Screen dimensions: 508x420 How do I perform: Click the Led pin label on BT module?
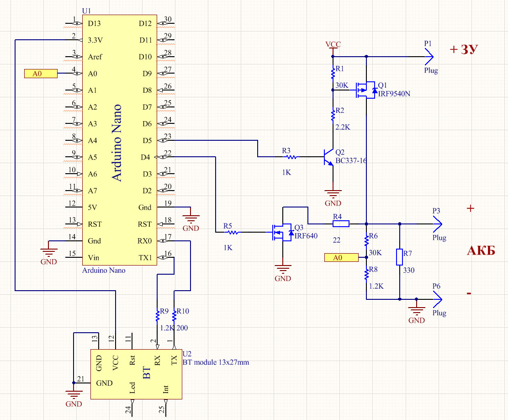tap(132, 388)
